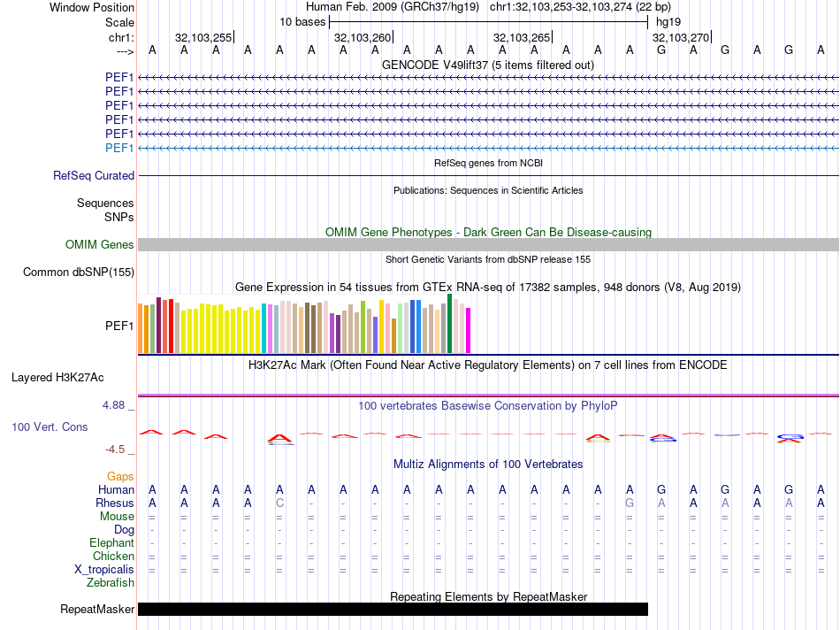Click the RepeatMasker track label
Viewport: 840px width, 630px height.
97,609
